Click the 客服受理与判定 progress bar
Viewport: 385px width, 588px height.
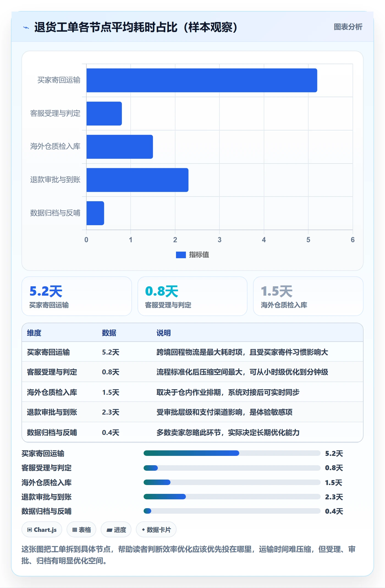pyautogui.click(x=232, y=468)
